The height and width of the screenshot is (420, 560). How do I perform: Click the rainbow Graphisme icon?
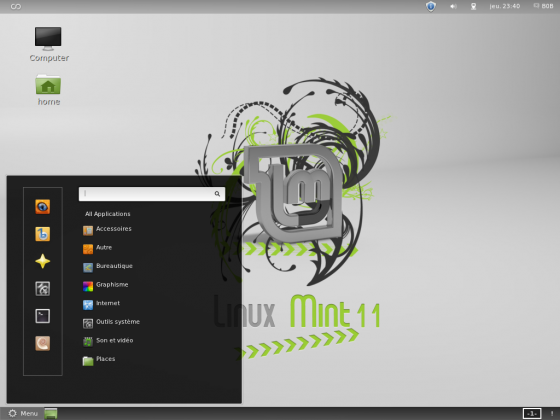coord(88,286)
